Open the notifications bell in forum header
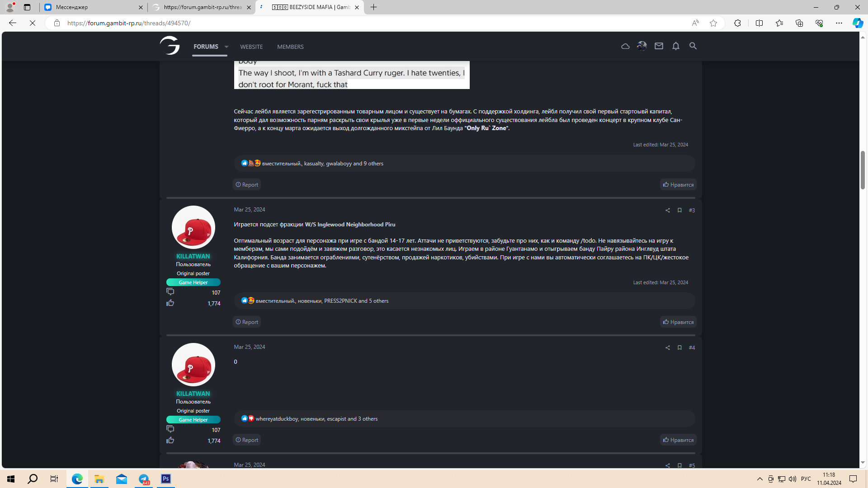Image resolution: width=868 pixels, height=488 pixels. [675, 46]
